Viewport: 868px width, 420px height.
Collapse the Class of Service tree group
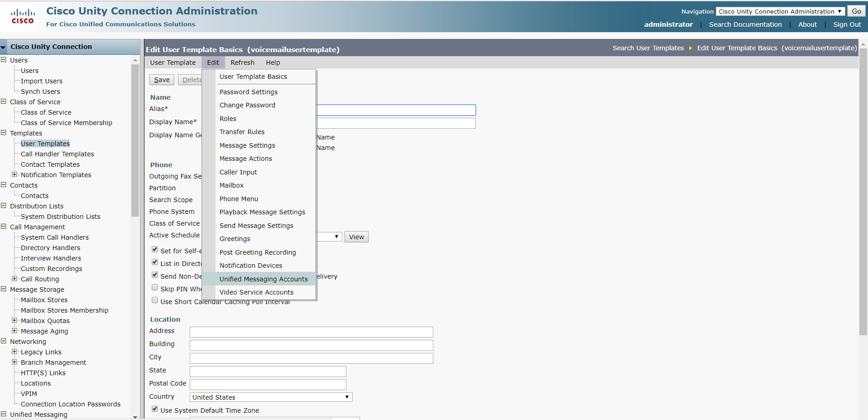click(x=4, y=101)
